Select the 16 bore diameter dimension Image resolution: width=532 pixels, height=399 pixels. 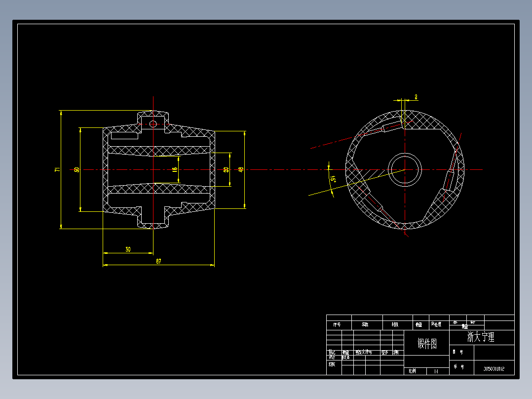pyautogui.click(x=175, y=169)
